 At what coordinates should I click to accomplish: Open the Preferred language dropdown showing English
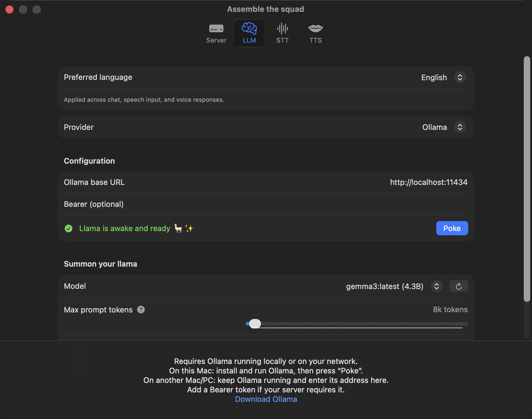tap(443, 77)
